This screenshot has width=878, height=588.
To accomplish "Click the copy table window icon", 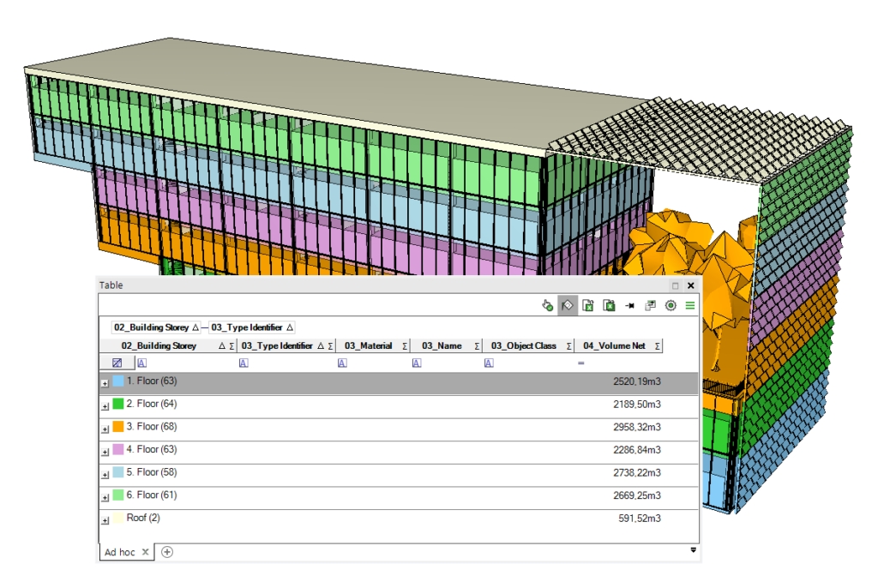I will click(x=650, y=305).
